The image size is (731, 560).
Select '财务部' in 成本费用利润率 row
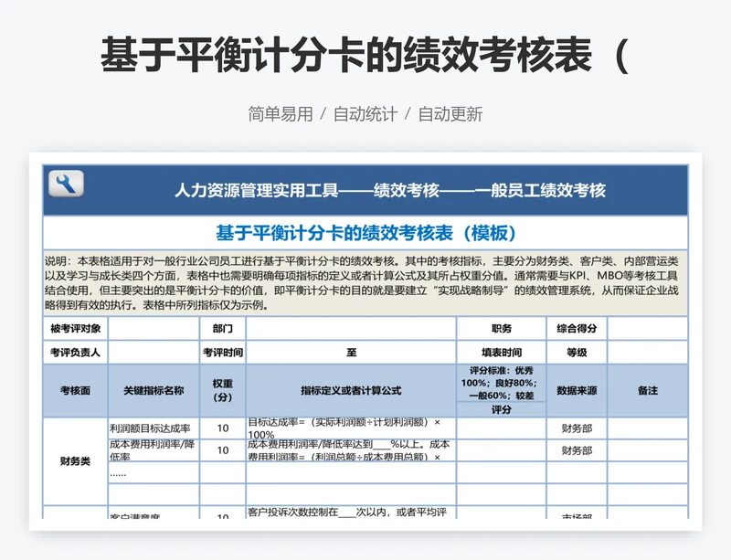click(x=577, y=450)
